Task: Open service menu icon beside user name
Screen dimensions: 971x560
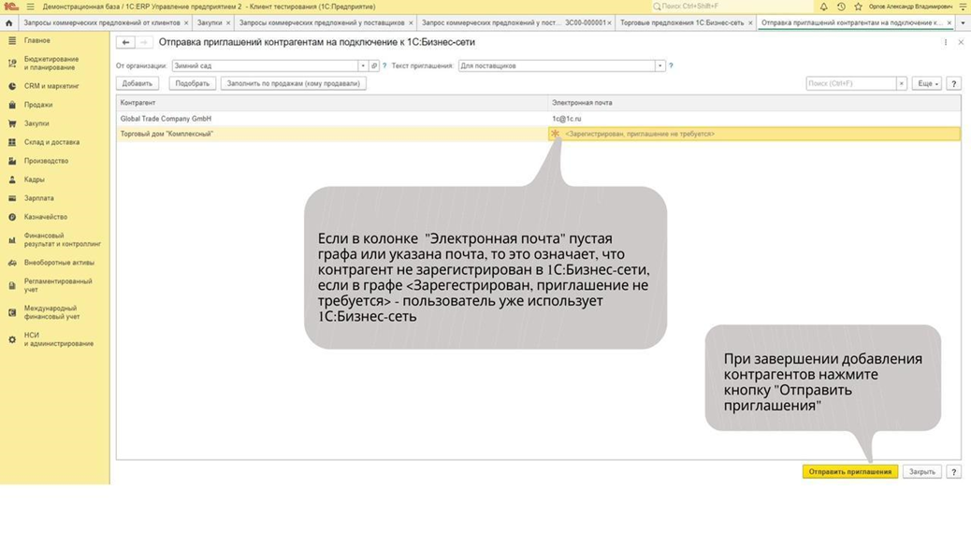Action: (x=963, y=7)
